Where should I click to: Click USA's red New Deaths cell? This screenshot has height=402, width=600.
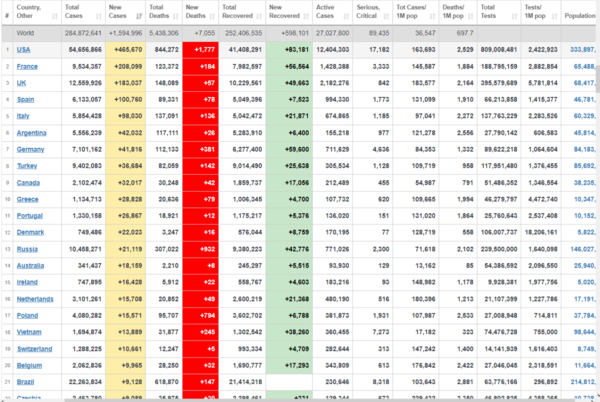click(203, 49)
